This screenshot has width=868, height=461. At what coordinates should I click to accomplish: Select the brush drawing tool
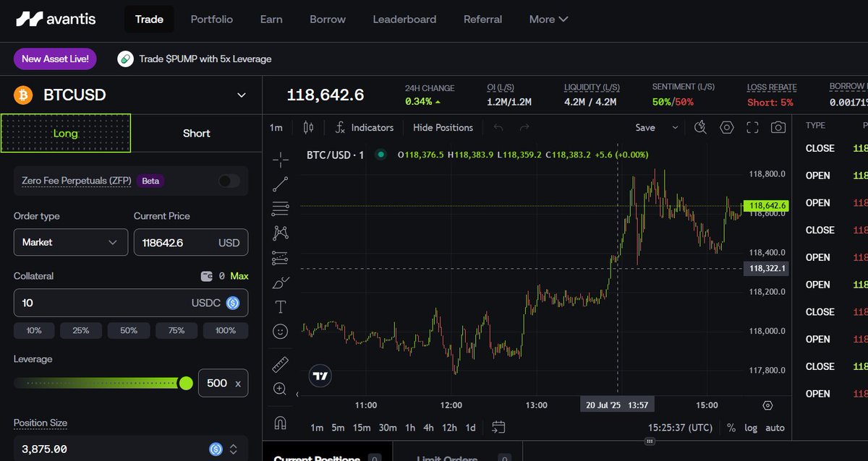tap(280, 282)
